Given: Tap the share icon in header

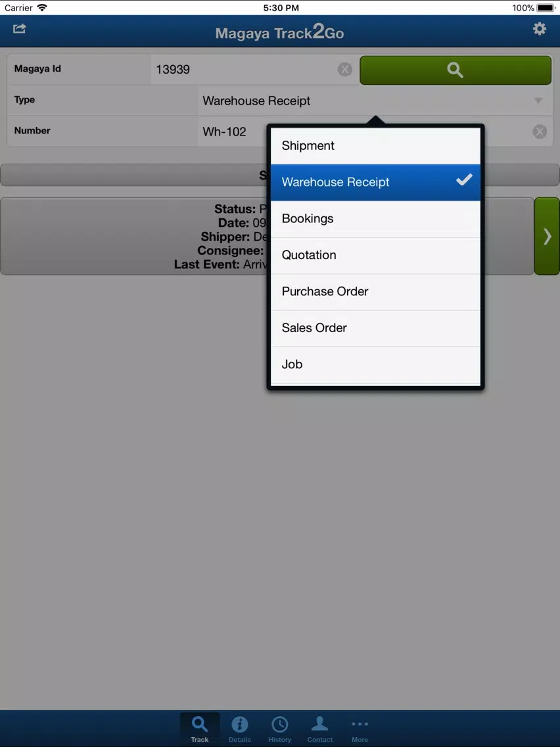Looking at the screenshot, I should point(20,28).
